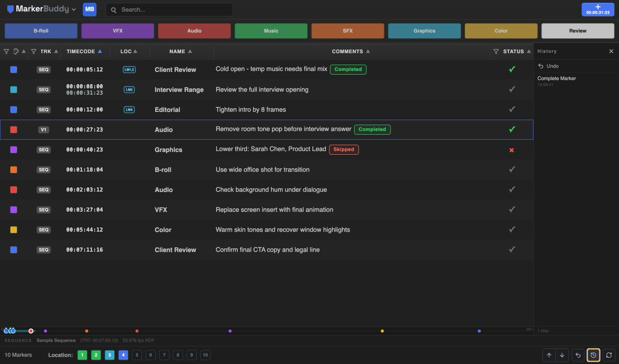Viewport: 619px width, 364px height.
Task: Go to next marker with down arrow
Action: [x=562, y=355]
